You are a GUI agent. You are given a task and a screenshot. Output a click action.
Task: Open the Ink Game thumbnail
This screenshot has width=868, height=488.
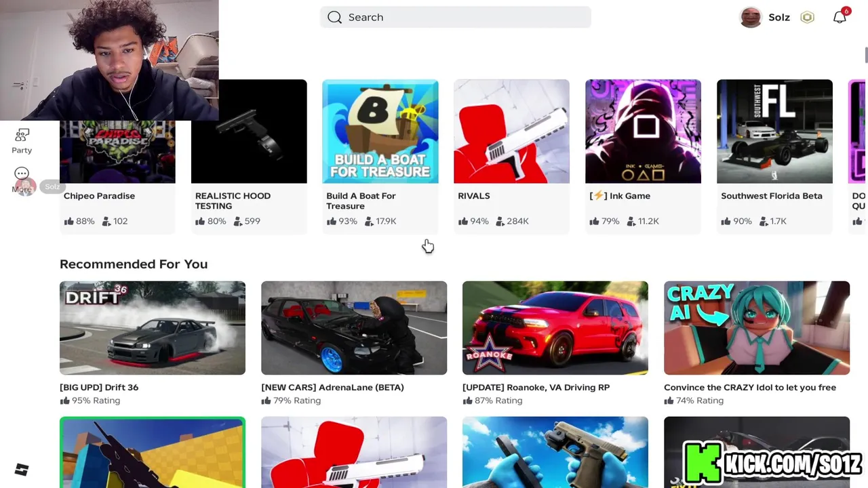coord(643,131)
